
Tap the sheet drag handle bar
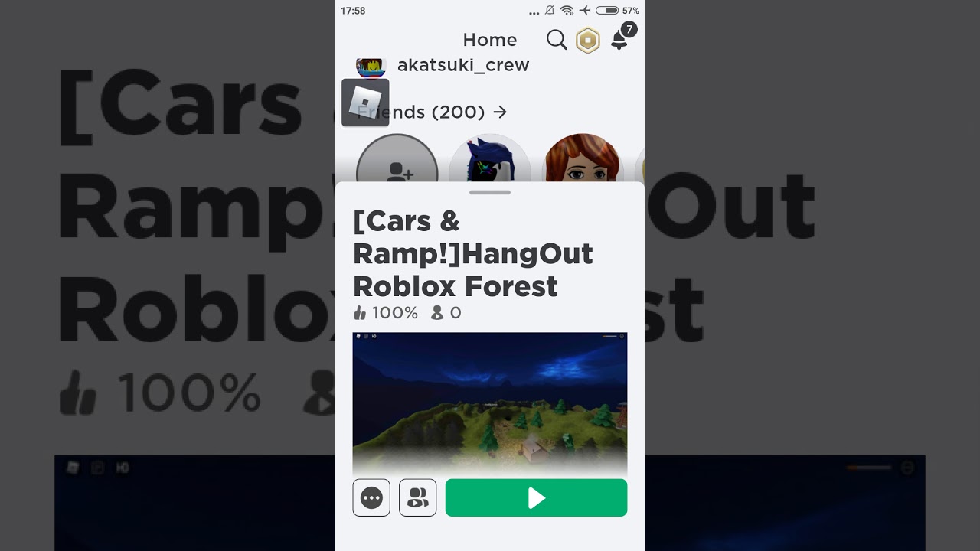490,192
